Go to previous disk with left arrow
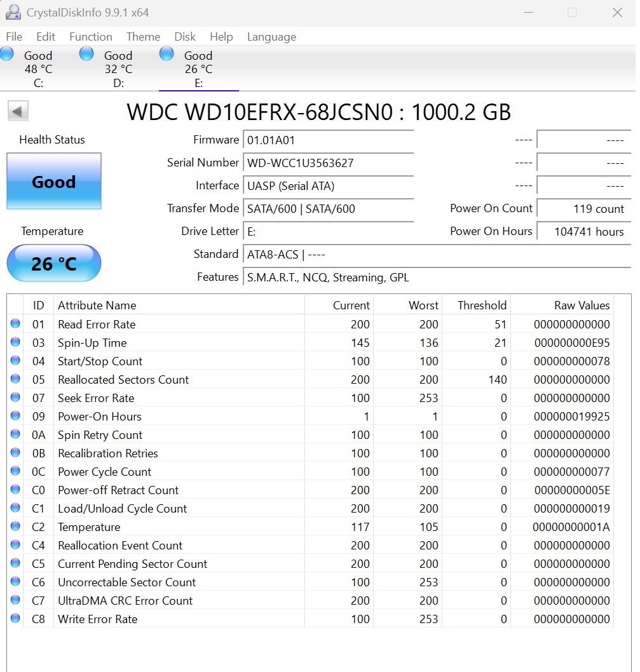 18,112
